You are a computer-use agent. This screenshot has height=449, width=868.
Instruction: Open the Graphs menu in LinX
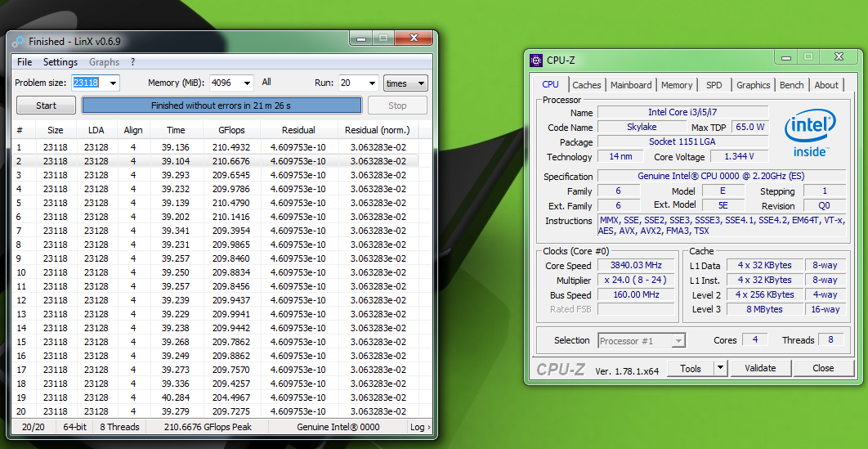tap(104, 62)
